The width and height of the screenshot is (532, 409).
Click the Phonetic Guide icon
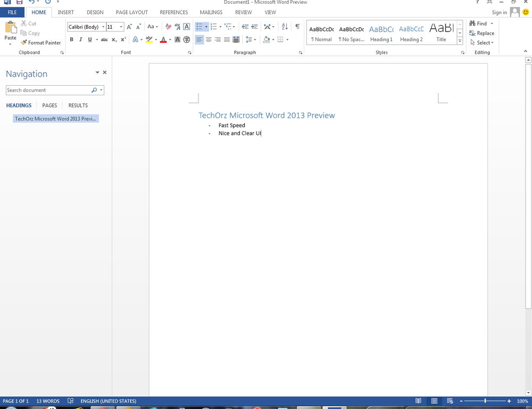pyautogui.click(x=178, y=27)
